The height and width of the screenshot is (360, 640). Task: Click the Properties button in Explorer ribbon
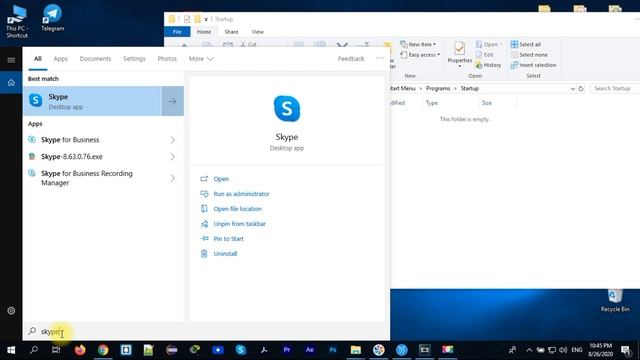point(460,54)
